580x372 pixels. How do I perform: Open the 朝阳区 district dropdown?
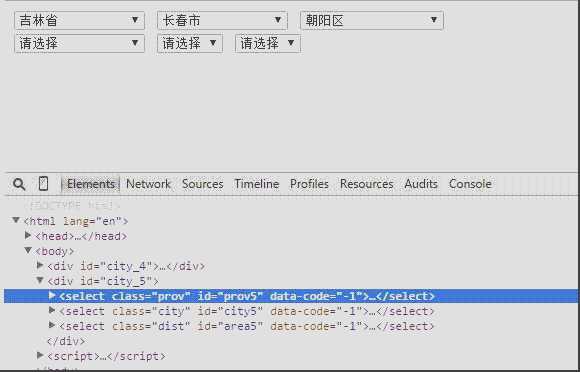tap(372, 20)
